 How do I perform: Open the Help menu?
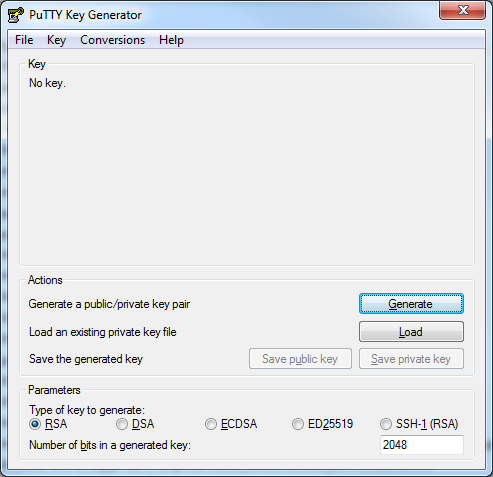click(x=171, y=40)
